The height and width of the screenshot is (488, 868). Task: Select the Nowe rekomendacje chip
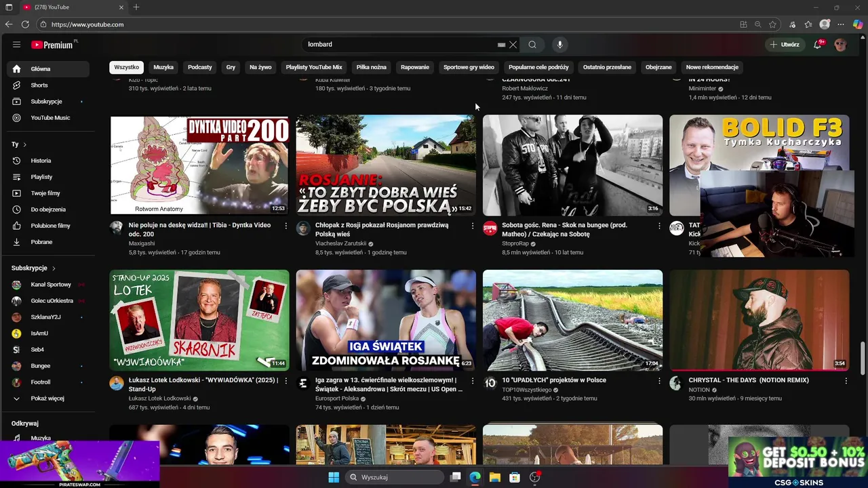pyautogui.click(x=712, y=67)
